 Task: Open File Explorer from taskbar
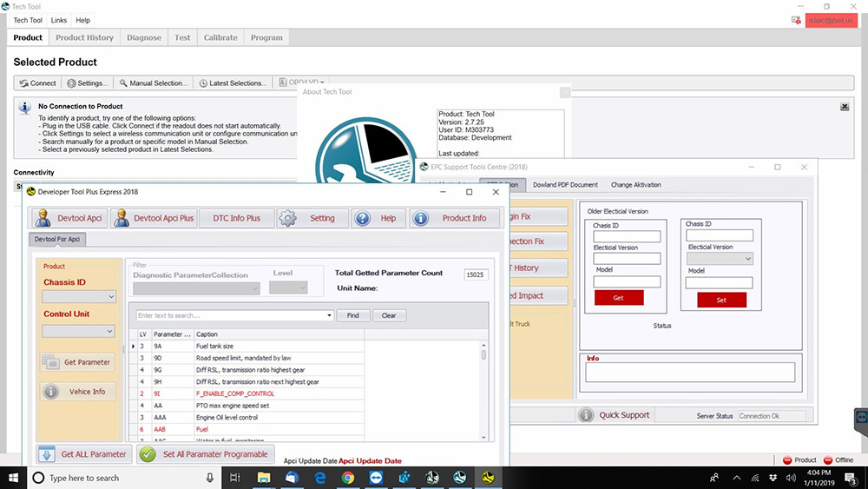click(264, 478)
